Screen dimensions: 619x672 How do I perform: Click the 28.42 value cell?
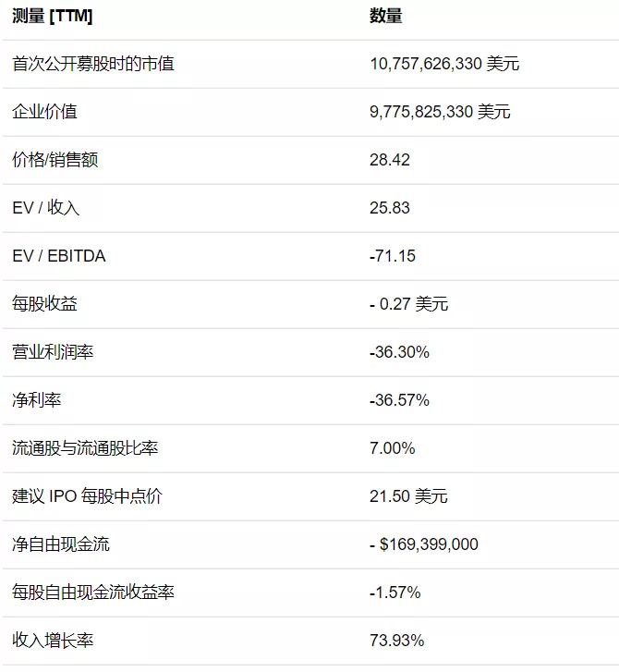390,160
